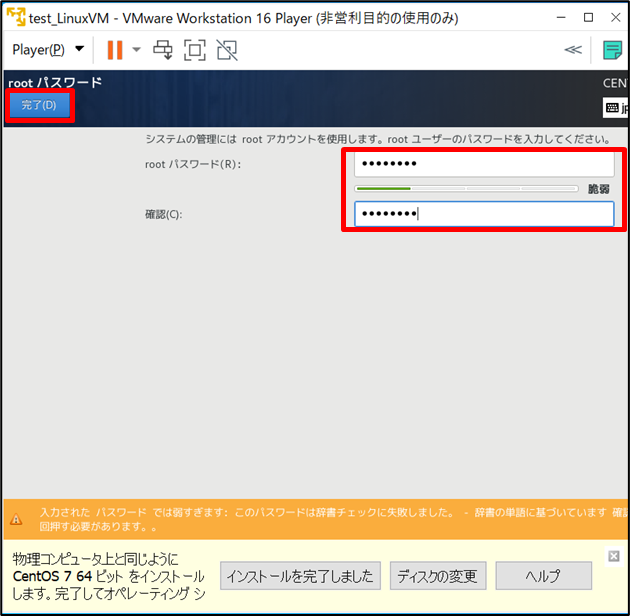The width and height of the screenshot is (630, 616).
Task: Focus the 確認(C) confirmation password field
Action: click(484, 214)
